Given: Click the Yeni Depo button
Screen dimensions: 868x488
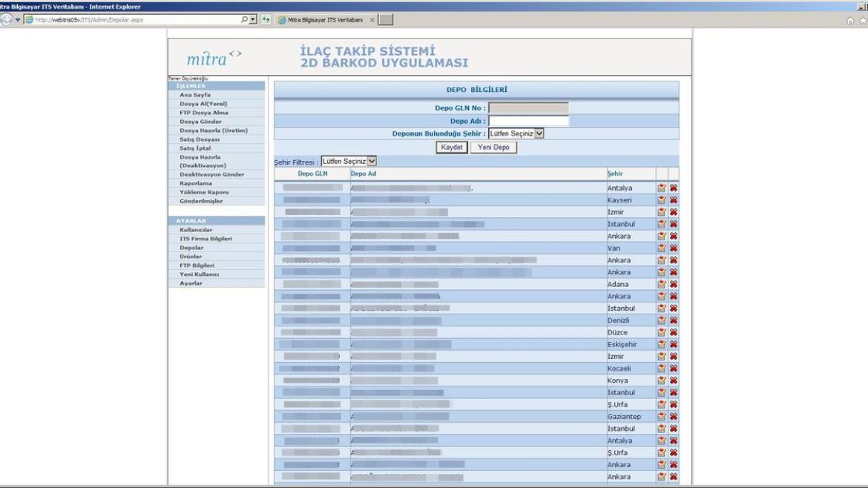Looking at the screenshot, I should coord(493,147).
